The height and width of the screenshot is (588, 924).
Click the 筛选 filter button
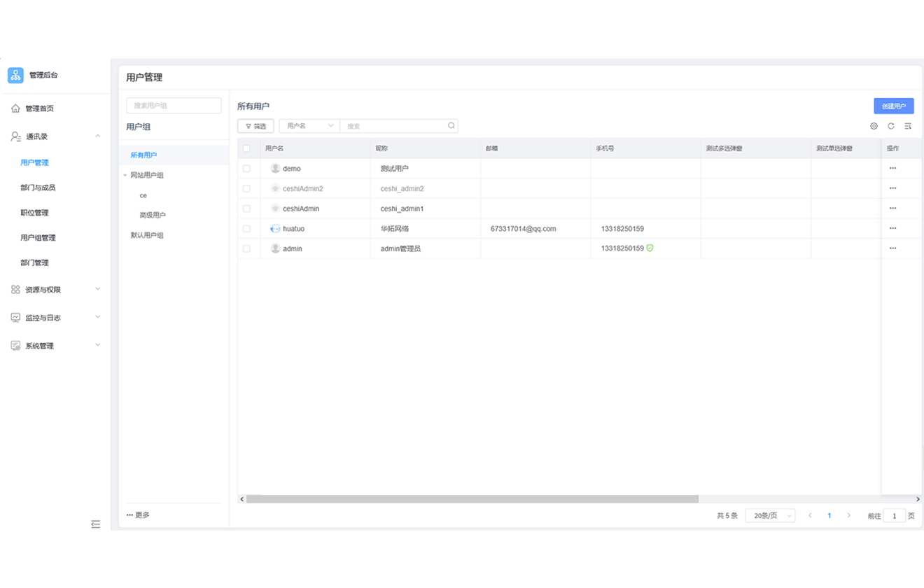pyautogui.click(x=255, y=126)
